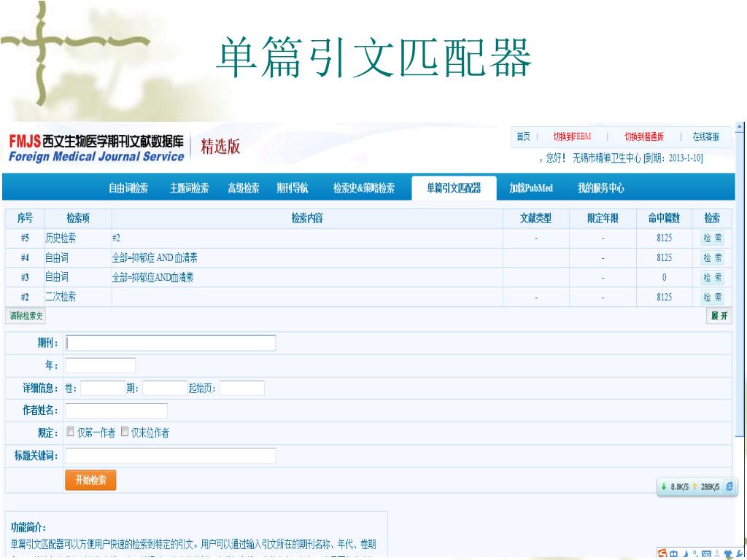Click 检索 button in row #4
The width and height of the screenshot is (747, 560).
(x=713, y=257)
